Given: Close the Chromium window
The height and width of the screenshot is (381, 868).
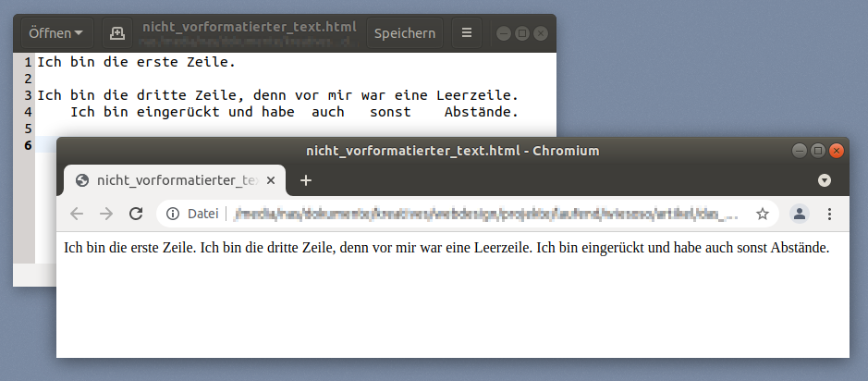Looking at the screenshot, I should tap(837, 151).
